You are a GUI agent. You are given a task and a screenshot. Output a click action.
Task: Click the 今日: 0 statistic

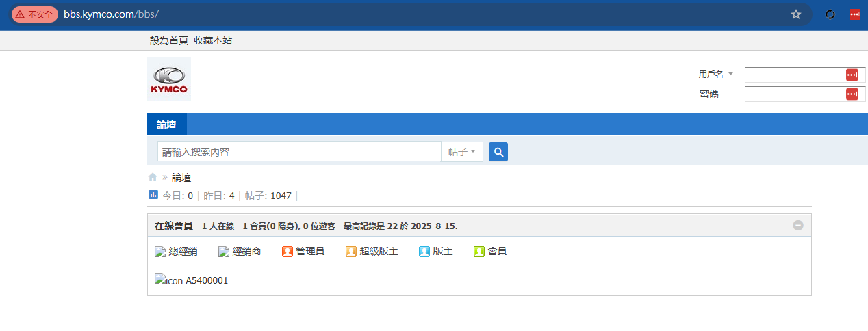coord(177,196)
